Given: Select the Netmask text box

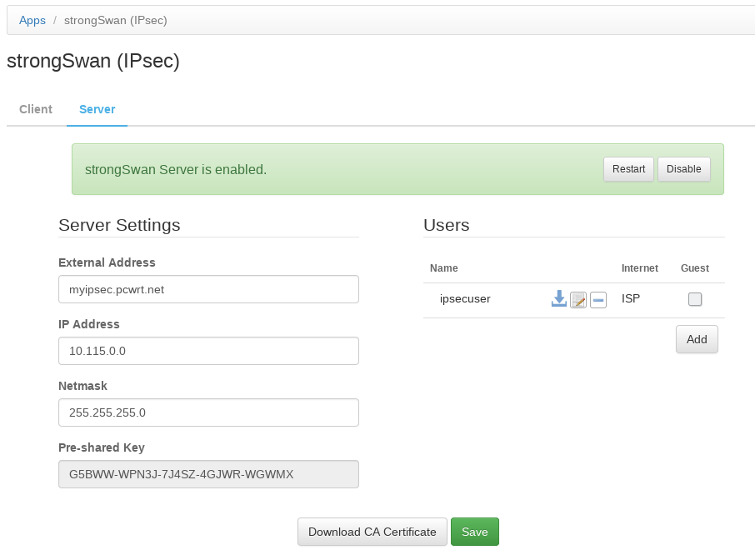Looking at the screenshot, I should [208, 412].
